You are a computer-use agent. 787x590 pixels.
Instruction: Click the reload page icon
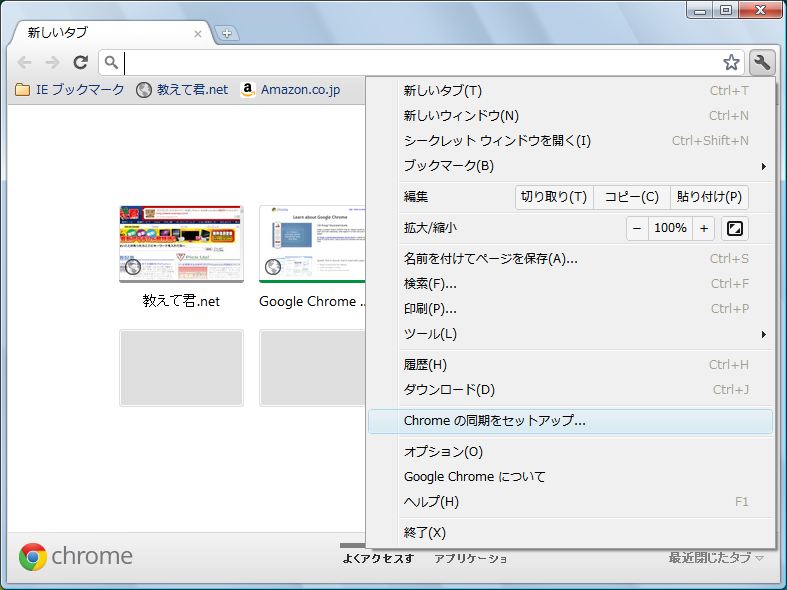pos(80,62)
